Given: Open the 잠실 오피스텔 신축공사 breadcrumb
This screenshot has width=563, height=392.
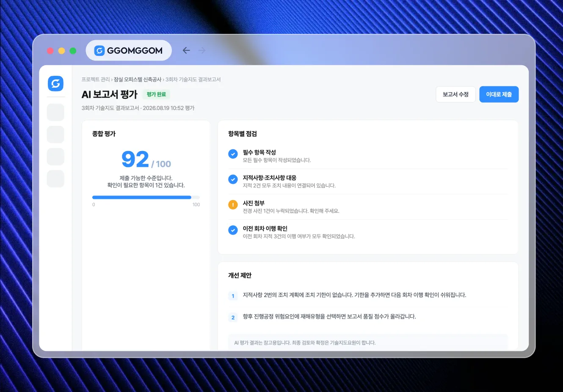Looking at the screenshot, I should coord(138,80).
